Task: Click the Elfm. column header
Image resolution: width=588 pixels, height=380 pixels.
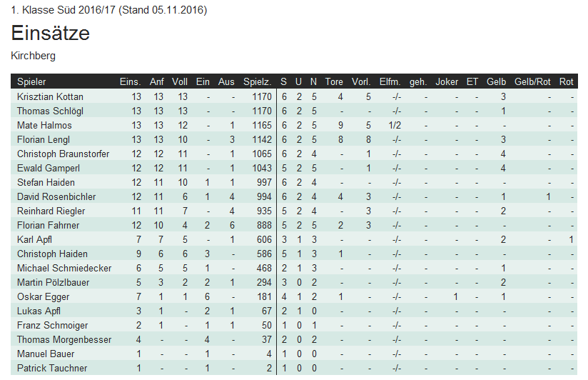Action: (x=390, y=82)
